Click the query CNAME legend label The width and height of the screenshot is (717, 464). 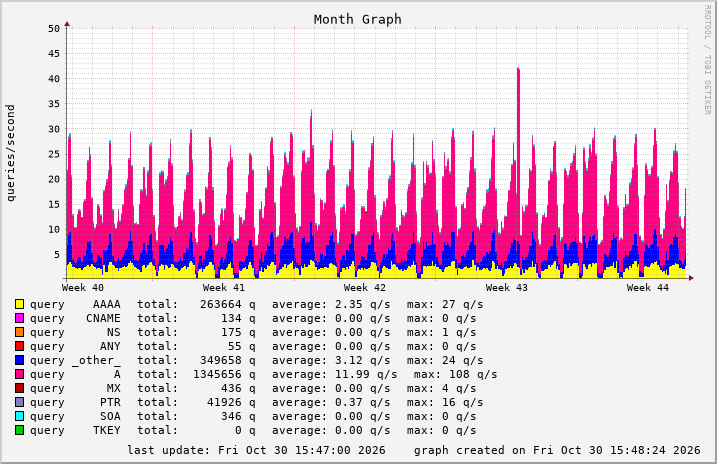[75, 318]
